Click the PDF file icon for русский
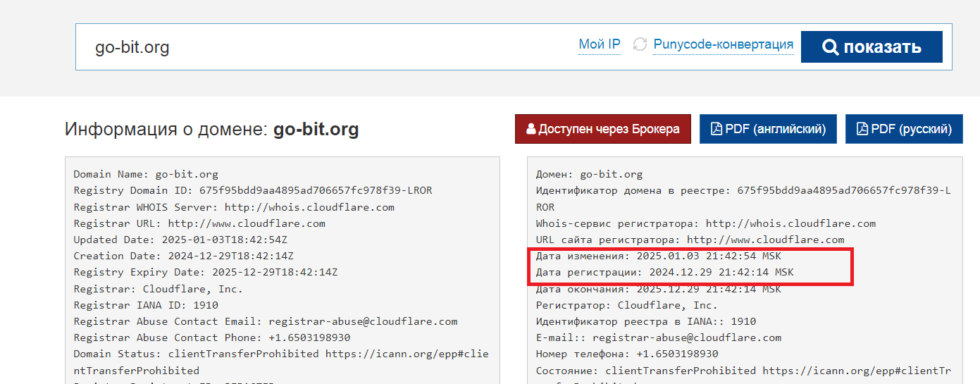The width and height of the screenshot is (980, 384). point(862,129)
